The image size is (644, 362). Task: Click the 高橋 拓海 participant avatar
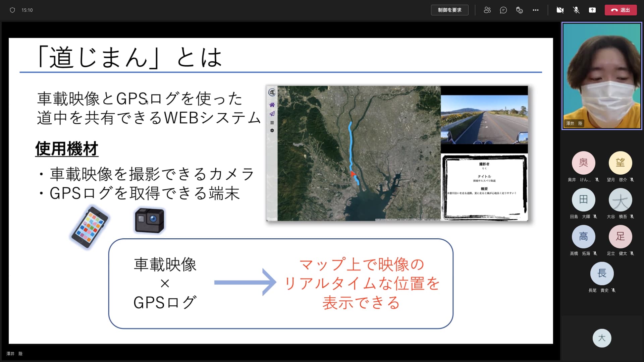(x=583, y=237)
